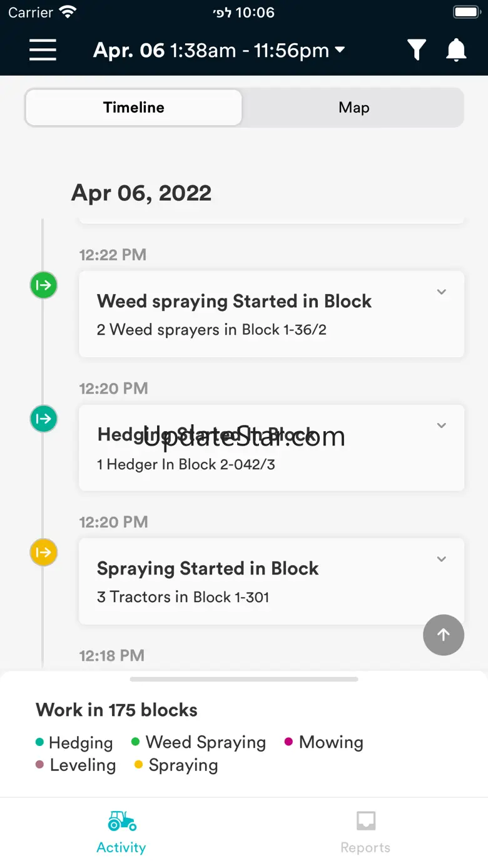
Task: Toggle the Hedging legend filter
Action: [x=75, y=743]
